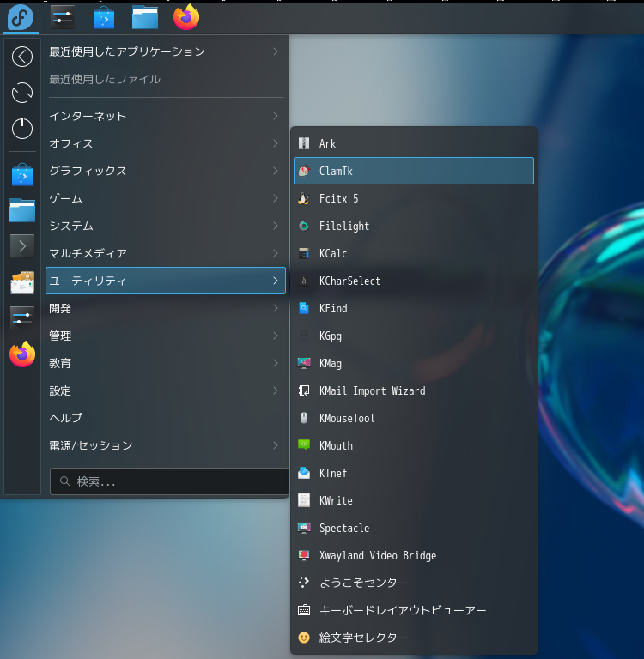Launch Ark archive tool

coord(414,143)
